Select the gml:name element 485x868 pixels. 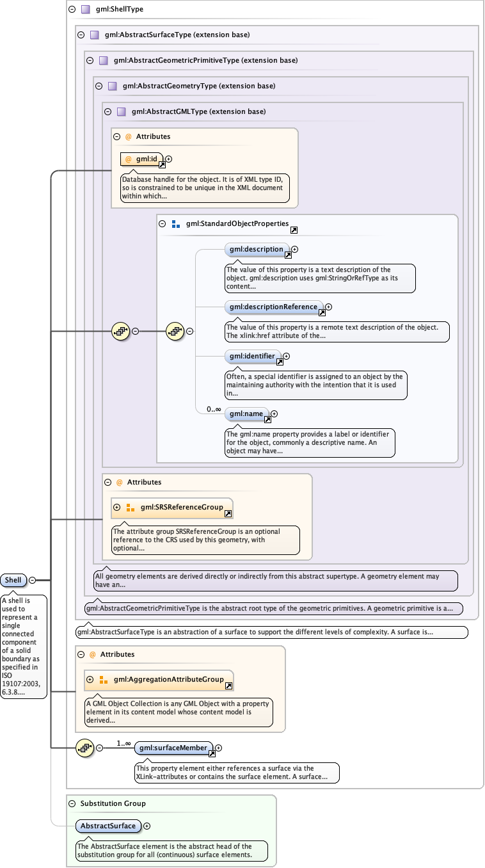point(246,414)
